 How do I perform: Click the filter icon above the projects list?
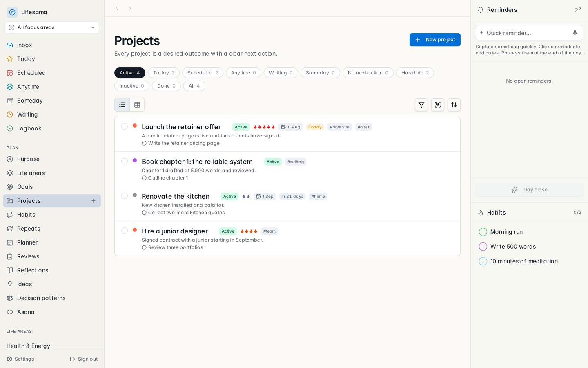tap(421, 105)
